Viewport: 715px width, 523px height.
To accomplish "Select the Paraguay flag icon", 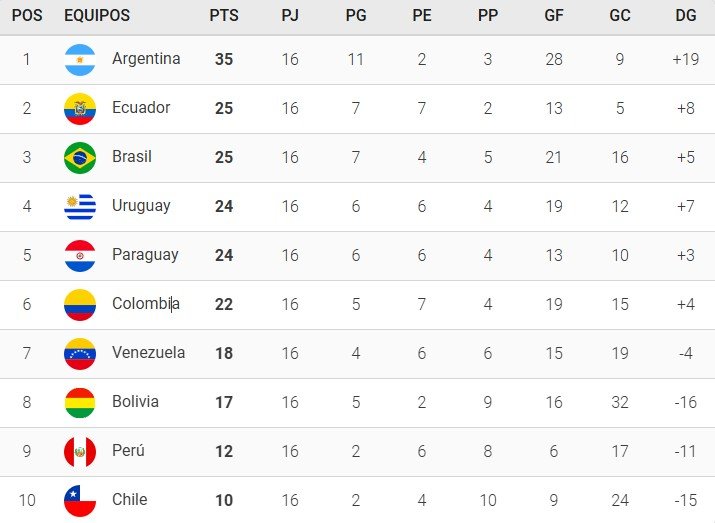I will click(x=80, y=256).
